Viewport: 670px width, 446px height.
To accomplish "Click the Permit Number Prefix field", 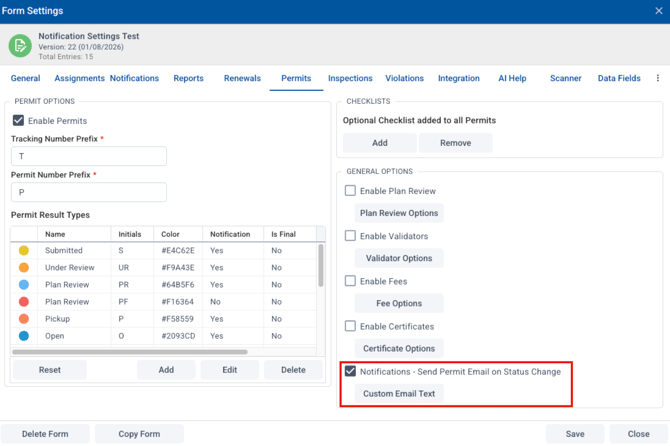I will (x=89, y=193).
